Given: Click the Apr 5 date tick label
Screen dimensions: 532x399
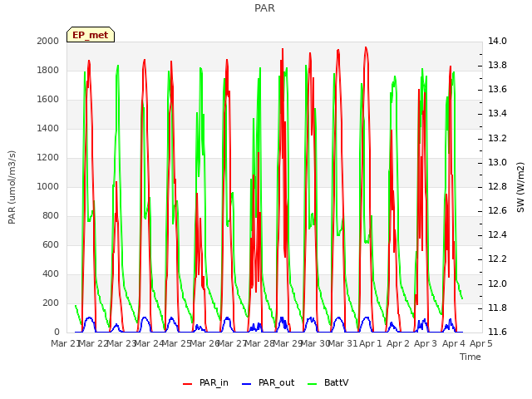Looking at the screenshot, I should tap(481, 343).
